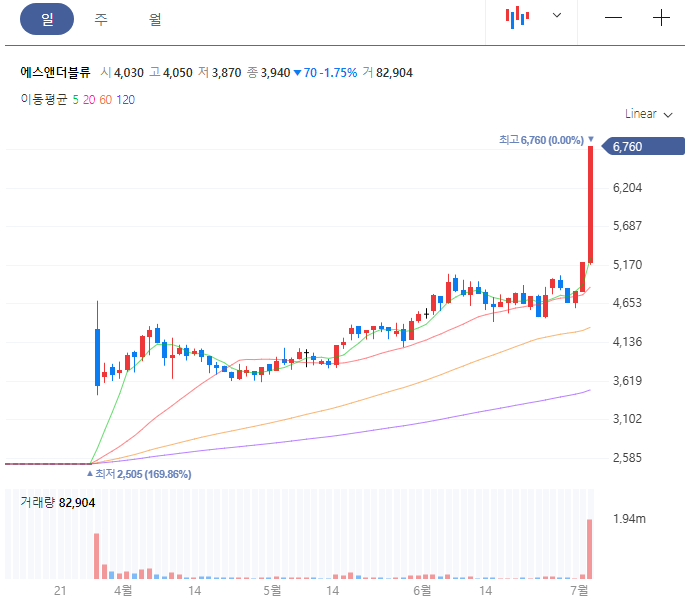Viewport: 696px width, 611px height.
Task: Click the 4,136 price axis label
Action: (627, 342)
